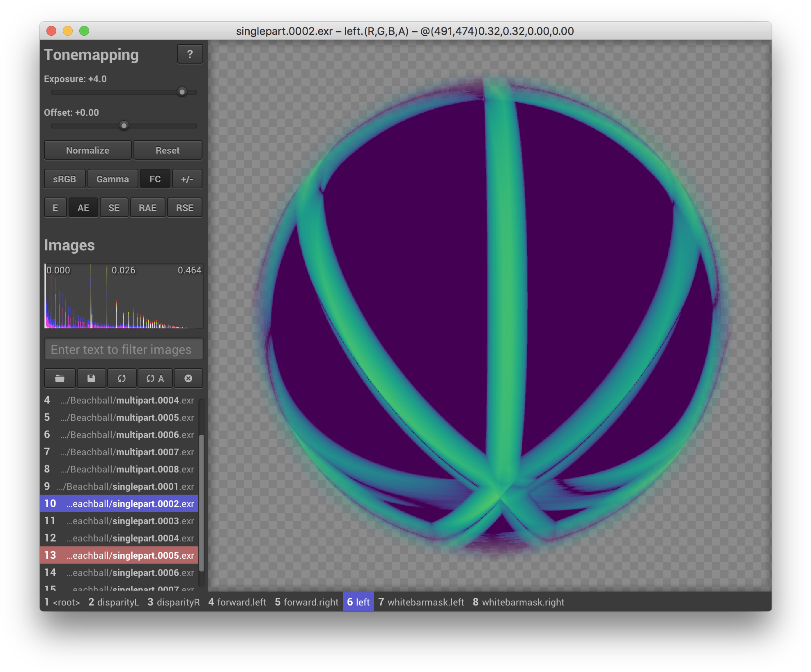Open a new image with the folder icon
Screen dimensions: 811x672
60,378
